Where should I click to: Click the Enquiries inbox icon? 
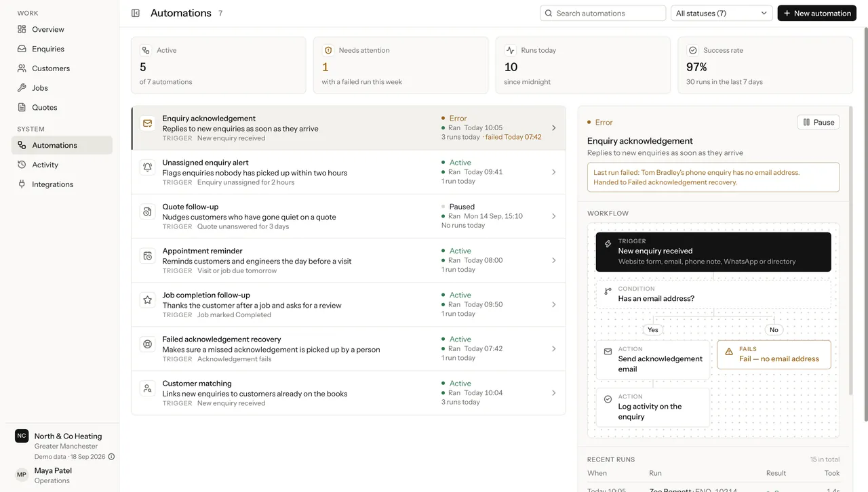(x=22, y=49)
